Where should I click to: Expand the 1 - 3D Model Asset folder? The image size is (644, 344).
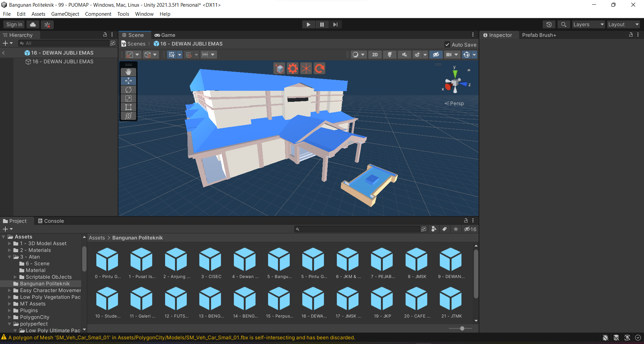pyautogui.click(x=9, y=244)
